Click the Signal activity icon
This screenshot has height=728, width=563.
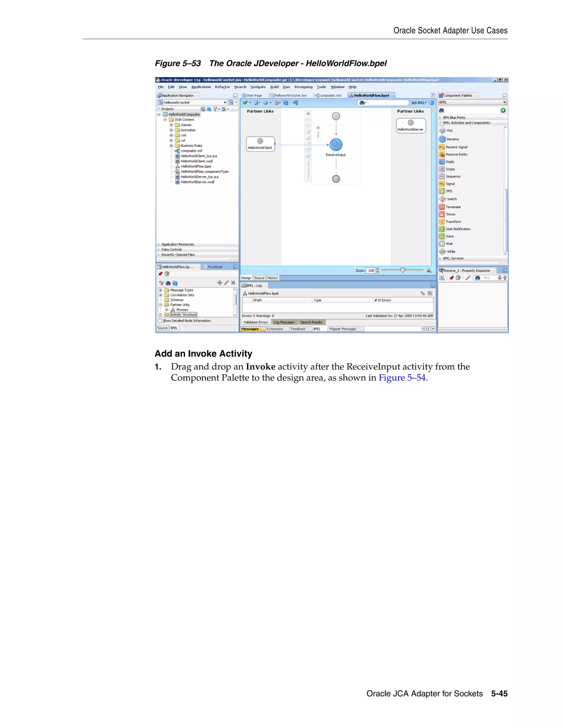pyautogui.click(x=442, y=184)
